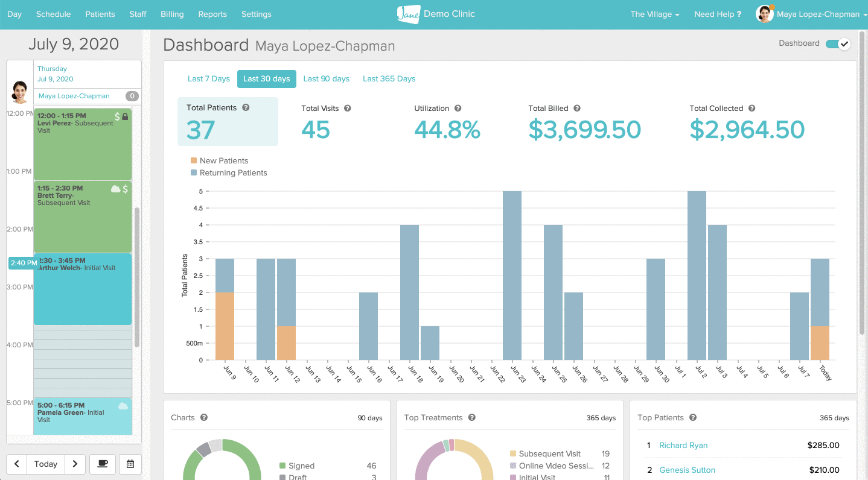Toggle Online Video Session legend entry
The height and width of the screenshot is (480, 868).
[x=552, y=466]
